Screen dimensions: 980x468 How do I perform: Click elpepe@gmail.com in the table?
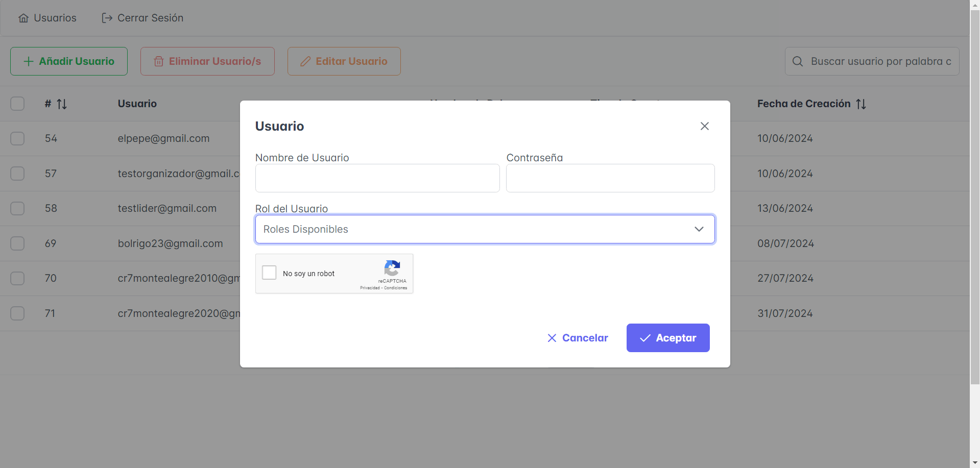pyautogui.click(x=163, y=138)
